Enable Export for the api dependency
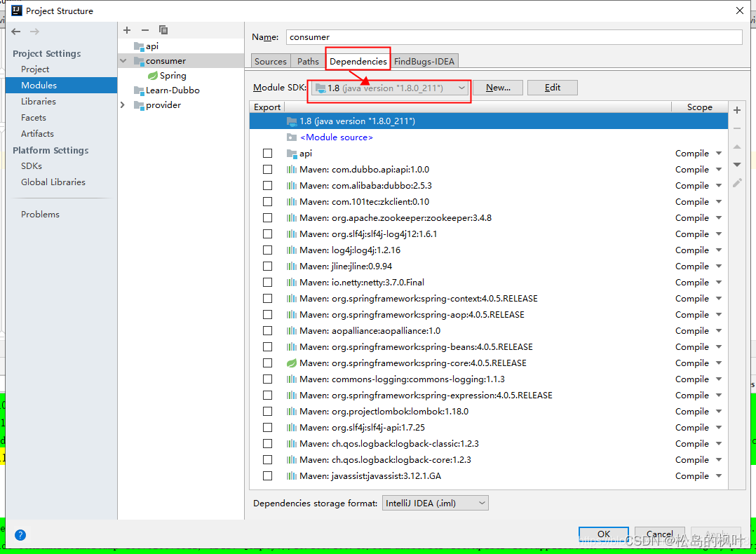Viewport: 756px width, 554px height. pyautogui.click(x=267, y=153)
